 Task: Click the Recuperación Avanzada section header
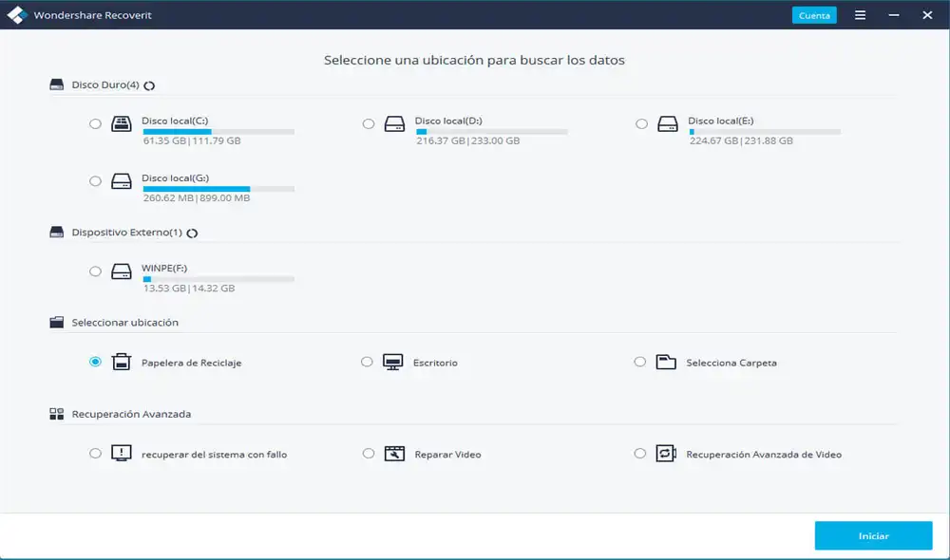point(131,414)
